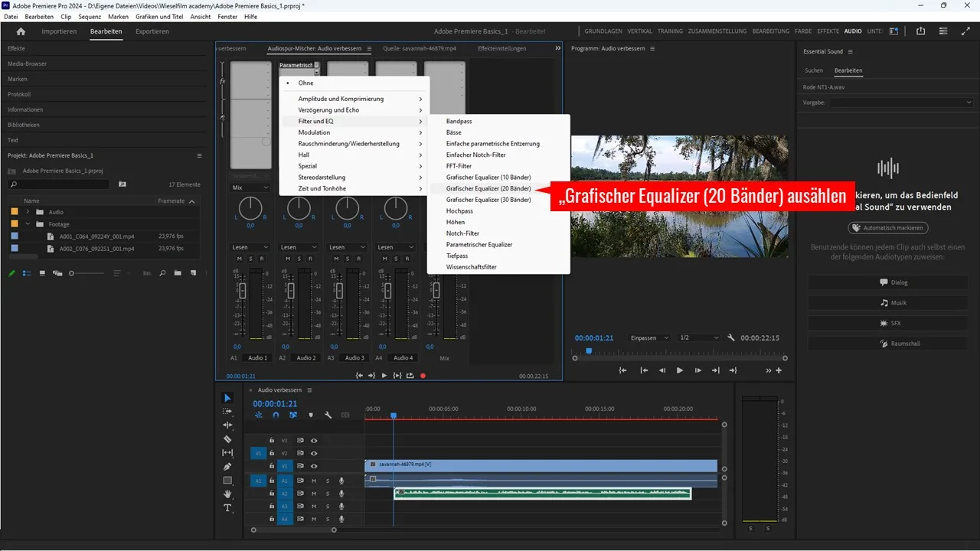Add a marker in the timeline
This screenshot has height=551, width=980.
pyautogui.click(x=311, y=415)
